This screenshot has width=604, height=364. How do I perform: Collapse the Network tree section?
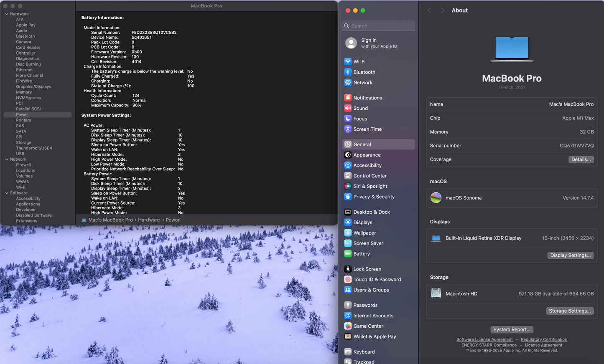(x=7, y=159)
